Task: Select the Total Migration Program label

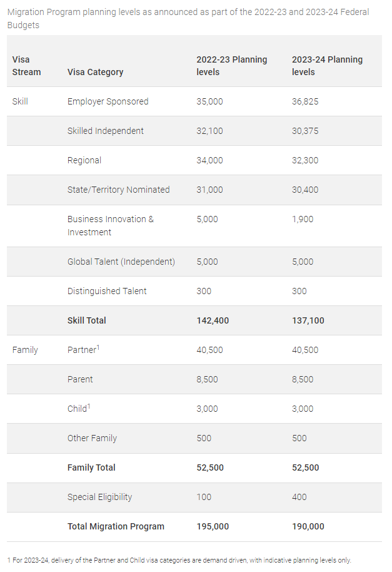Action: click(116, 526)
